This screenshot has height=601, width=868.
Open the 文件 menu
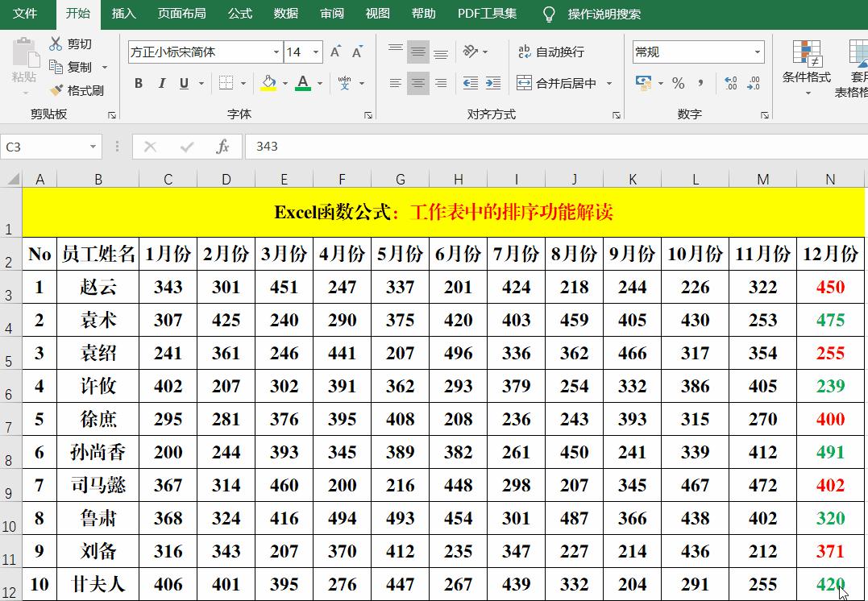(27, 14)
